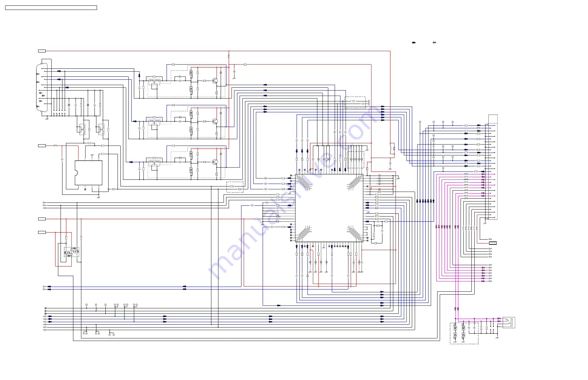Image resolution: width=588 pixels, height=380 pixels.
Task: Select the transistor in the bottom amplifier stage
Action: [x=215, y=162]
